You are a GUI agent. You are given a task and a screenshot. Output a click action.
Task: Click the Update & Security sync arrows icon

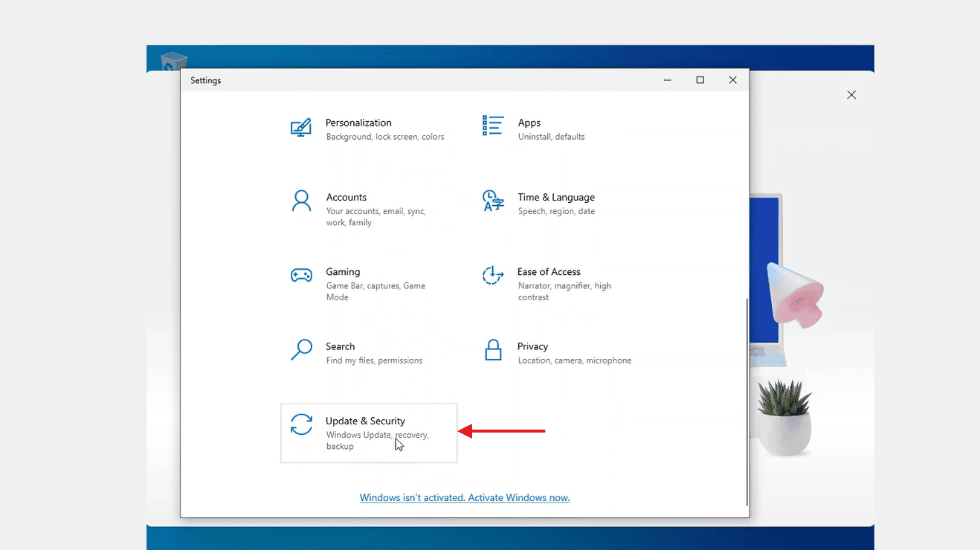pyautogui.click(x=301, y=425)
